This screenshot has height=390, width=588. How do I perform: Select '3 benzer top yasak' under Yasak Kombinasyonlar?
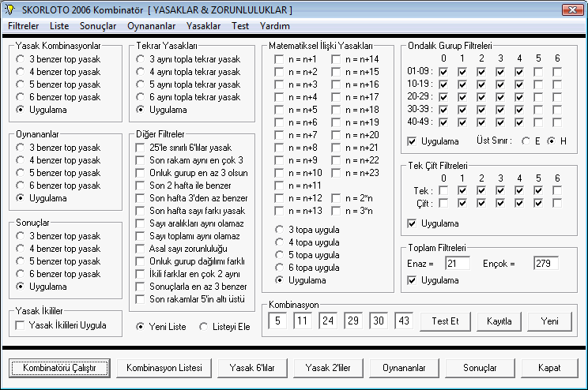(x=21, y=59)
